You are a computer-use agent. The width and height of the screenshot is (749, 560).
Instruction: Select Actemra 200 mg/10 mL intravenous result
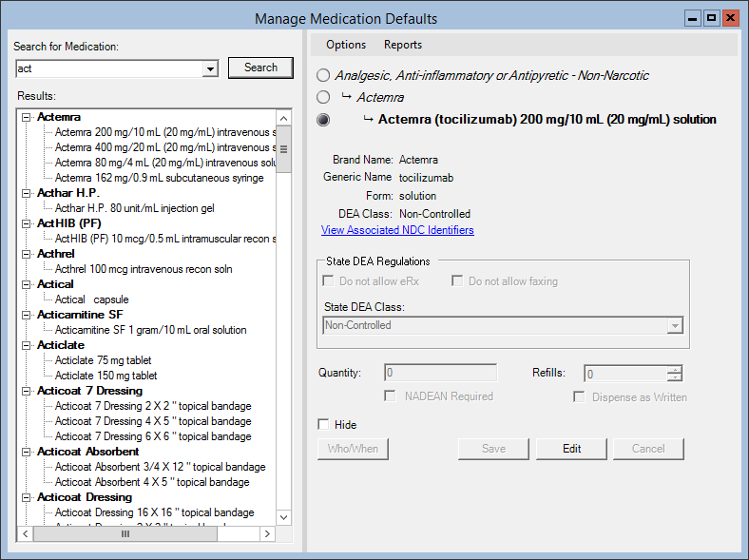pyautogui.click(x=165, y=132)
